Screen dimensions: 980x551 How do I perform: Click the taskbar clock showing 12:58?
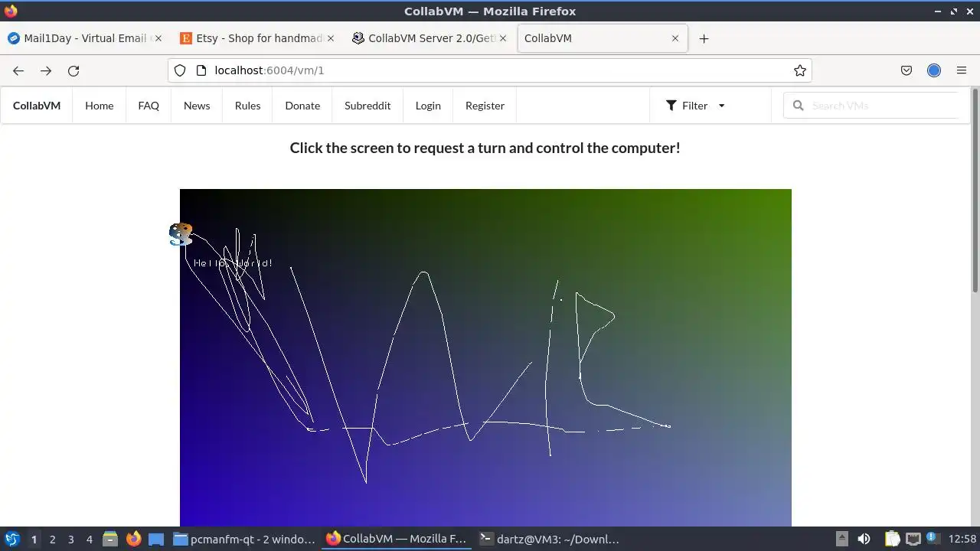coord(962,539)
